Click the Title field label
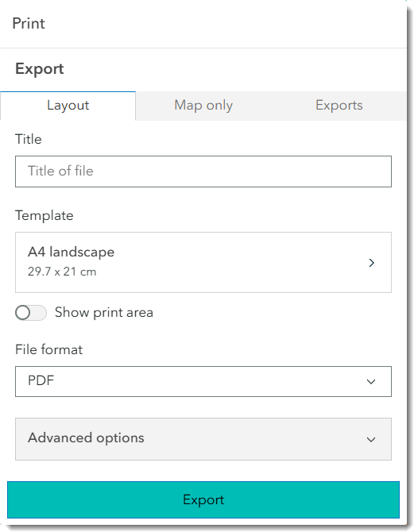 29,139
